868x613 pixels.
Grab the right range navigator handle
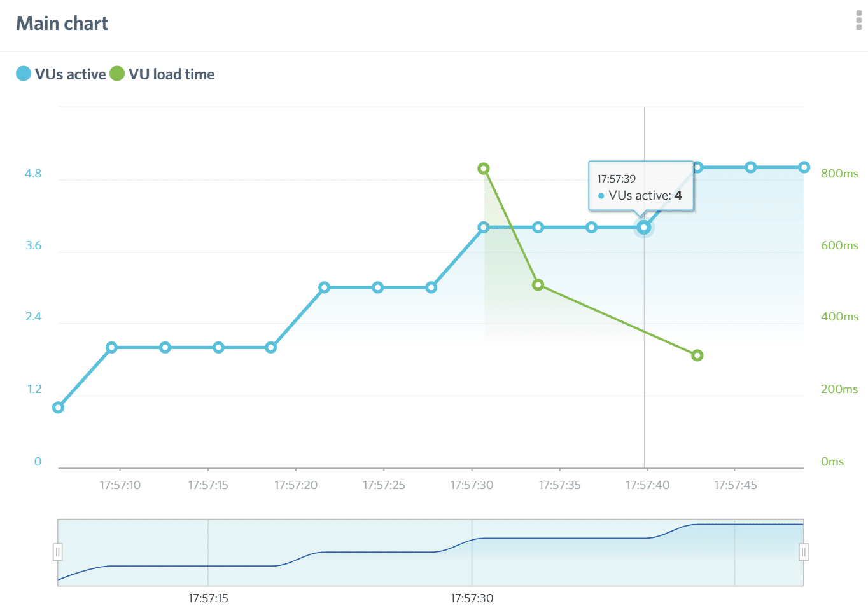click(x=803, y=552)
